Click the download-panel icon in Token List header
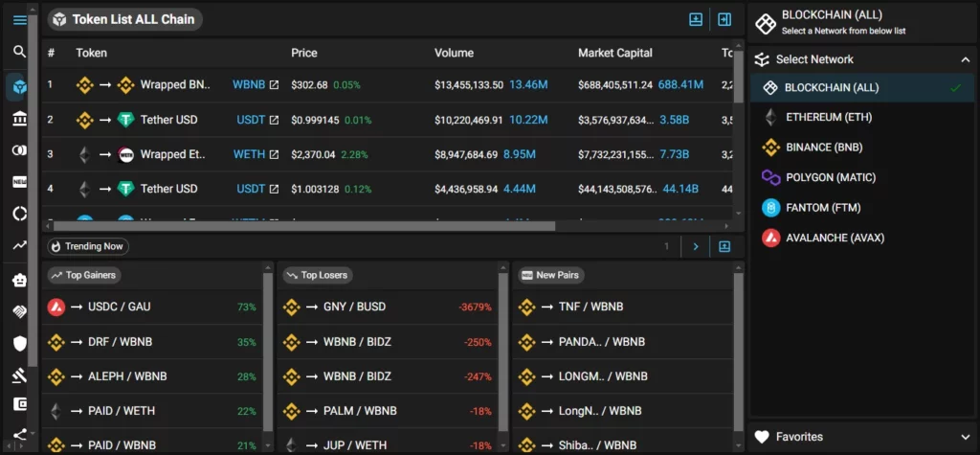 696,19
